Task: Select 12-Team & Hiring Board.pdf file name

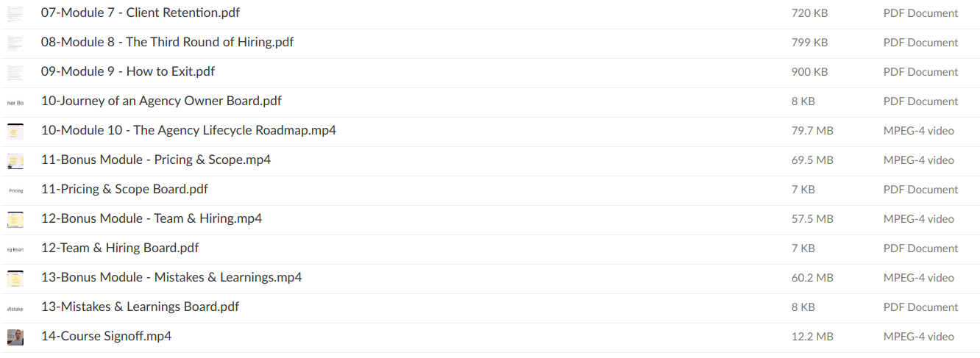Action: point(119,248)
